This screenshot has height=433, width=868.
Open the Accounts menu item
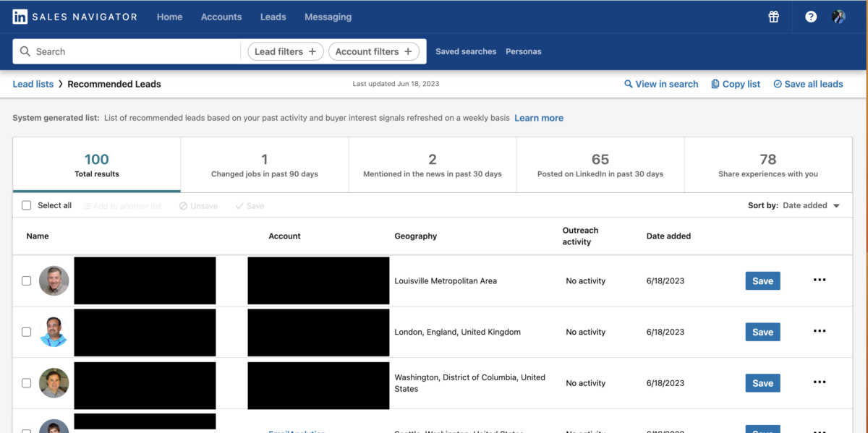[221, 17]
